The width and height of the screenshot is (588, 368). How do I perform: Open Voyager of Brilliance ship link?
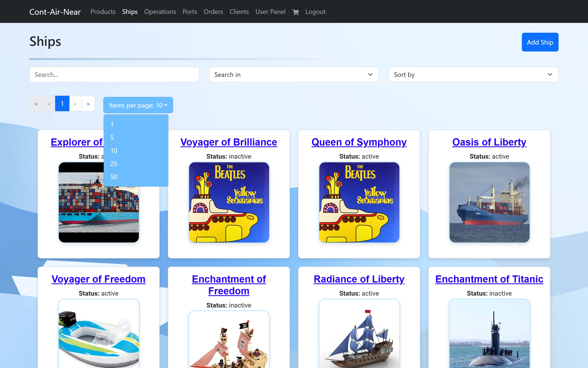coord(229,142)
